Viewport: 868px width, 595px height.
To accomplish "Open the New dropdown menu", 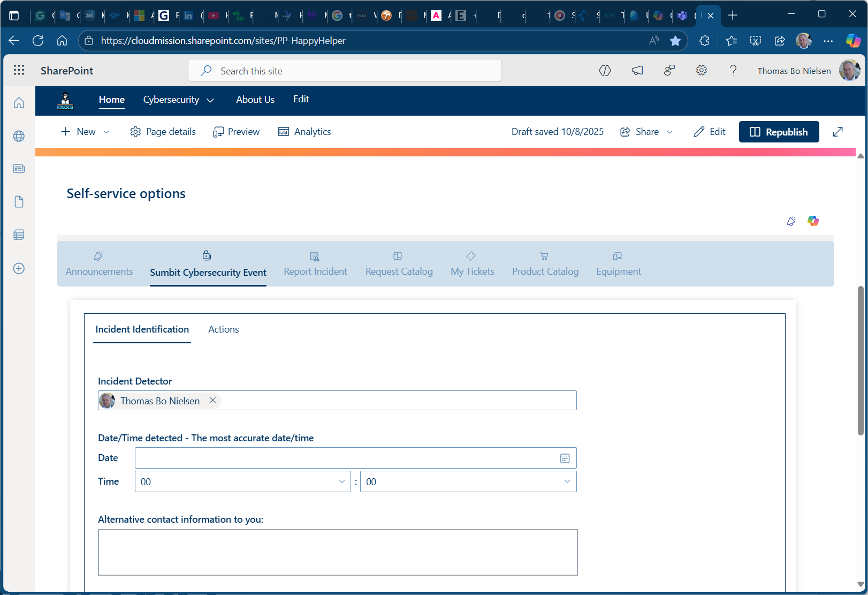I will (85, 131).
